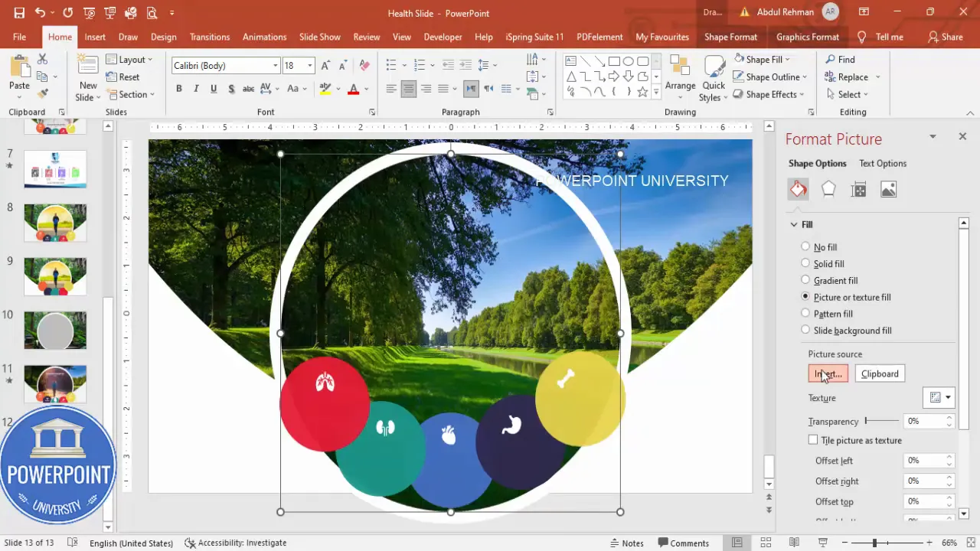Screen dimensions: 980x551
Task: Adjust the Transparency slider
Action: tap(882, 421)
